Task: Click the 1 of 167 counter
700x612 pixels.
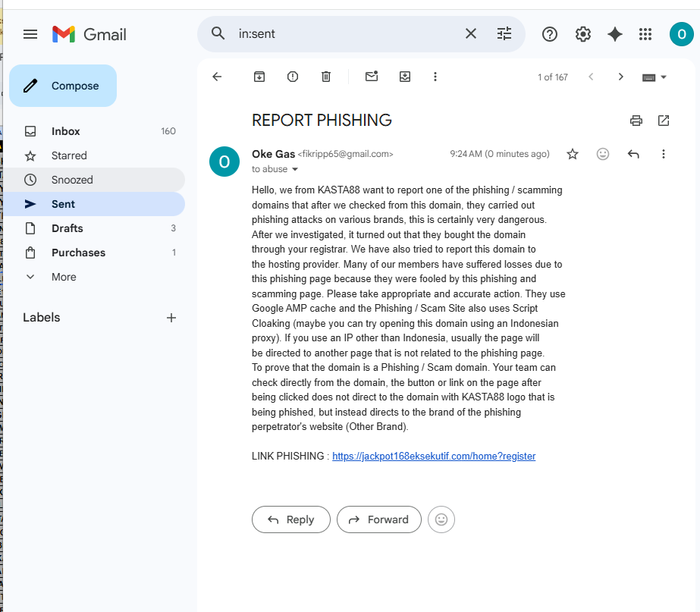Action: tap(553, 77)
